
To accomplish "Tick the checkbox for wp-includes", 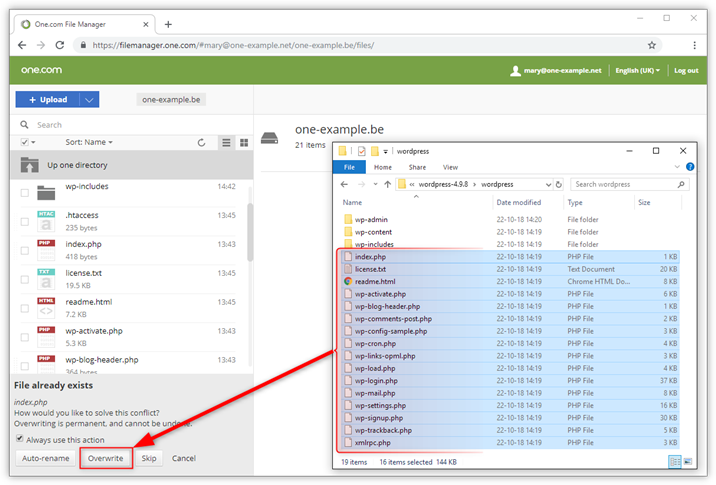I will coord(25,193).
